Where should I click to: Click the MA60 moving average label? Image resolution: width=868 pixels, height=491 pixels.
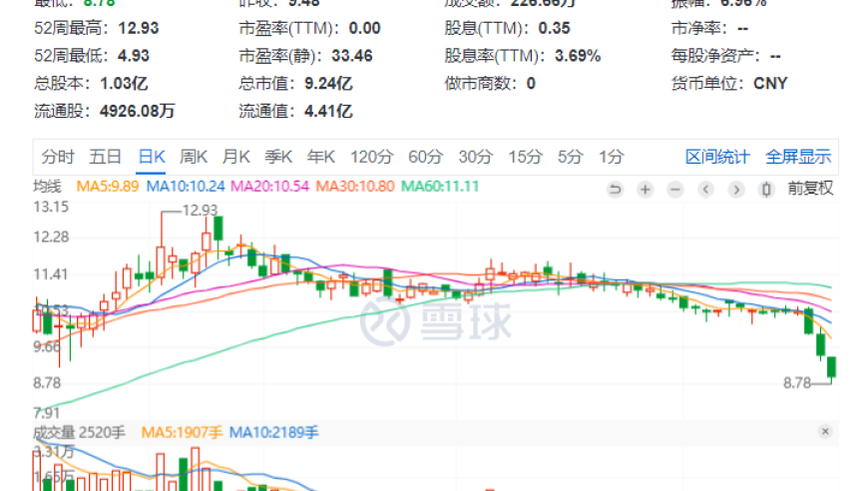[x=442, y=187]
